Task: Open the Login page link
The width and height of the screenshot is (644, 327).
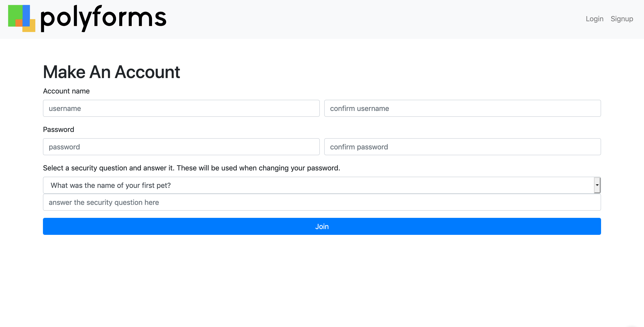Action: coord(595,19)
